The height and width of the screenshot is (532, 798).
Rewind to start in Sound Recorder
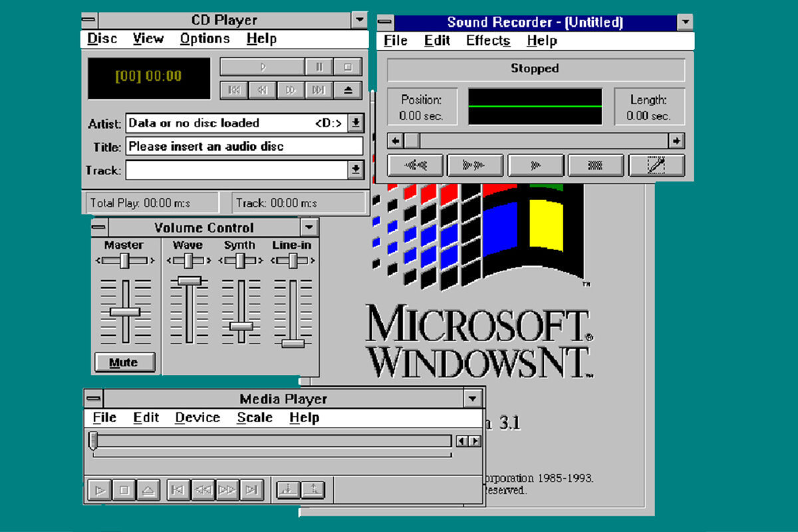[416, 165]
